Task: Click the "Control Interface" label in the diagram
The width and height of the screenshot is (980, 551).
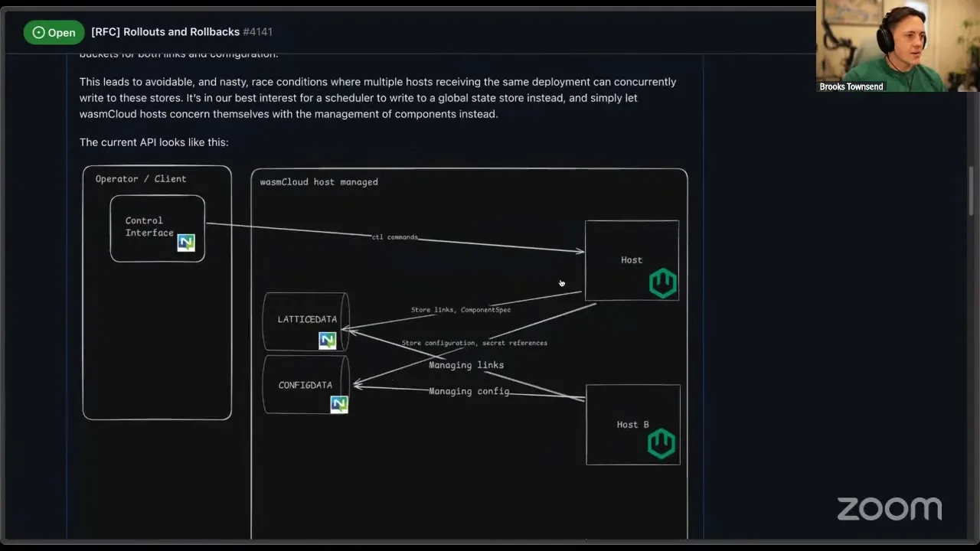Action: [x=149, y=227]
